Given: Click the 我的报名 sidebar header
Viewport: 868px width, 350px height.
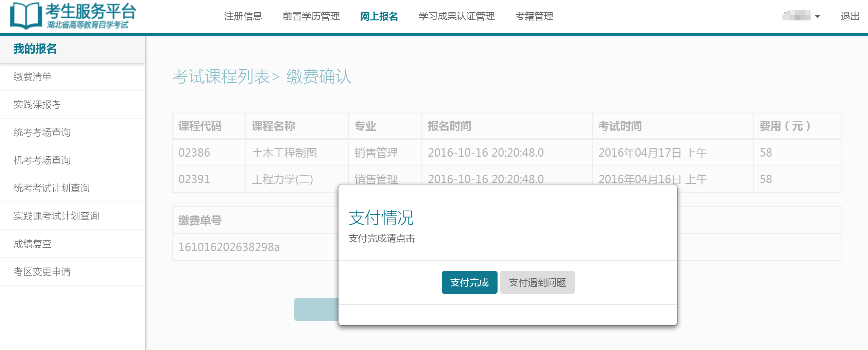Looking at the screenshot, I should point(35,49).
